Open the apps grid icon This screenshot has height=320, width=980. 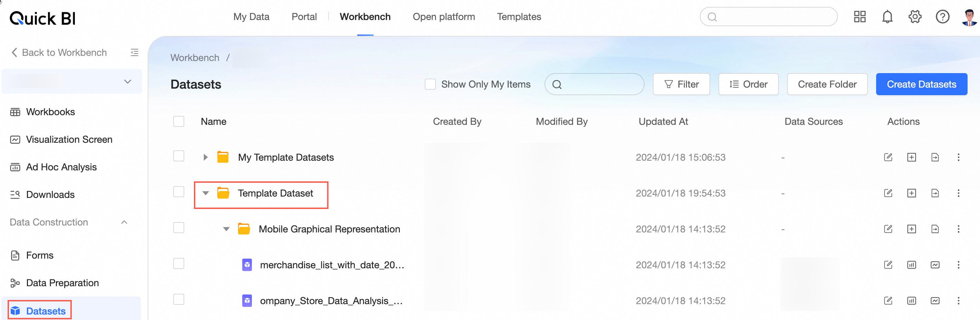click(x=860, y=17)
